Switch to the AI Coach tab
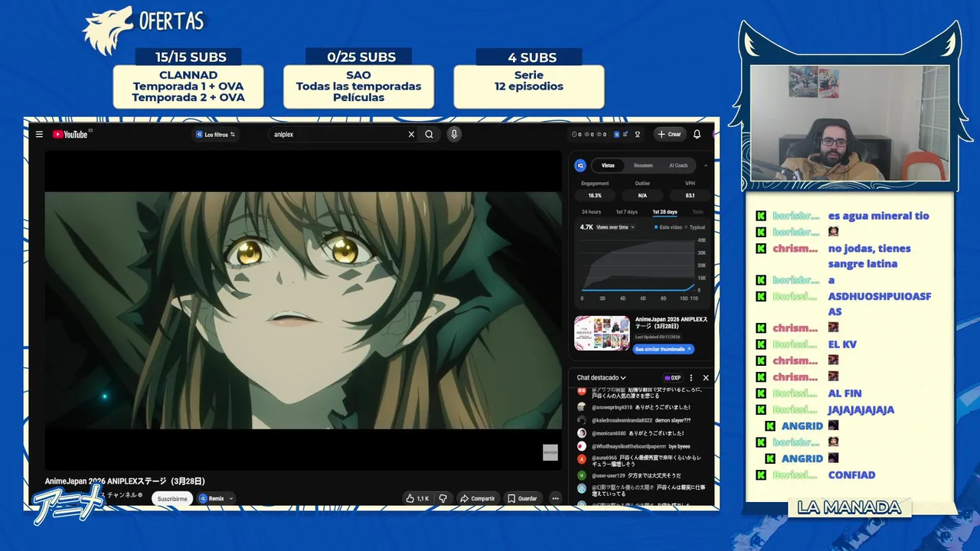980x551 pixels. [x=678, y=165]
